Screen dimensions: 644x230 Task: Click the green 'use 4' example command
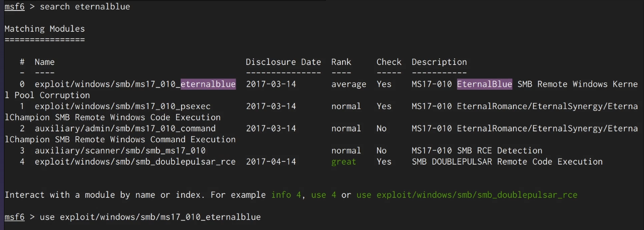coord(323,195)
